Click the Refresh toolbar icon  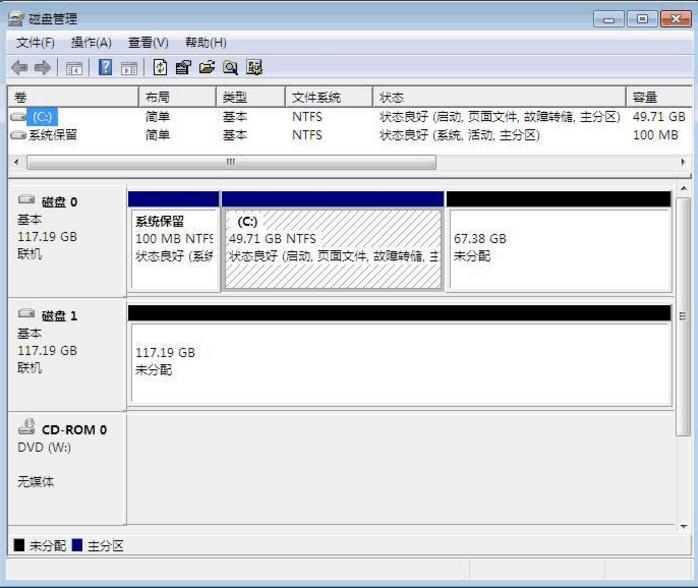click(x=160, y=68)
